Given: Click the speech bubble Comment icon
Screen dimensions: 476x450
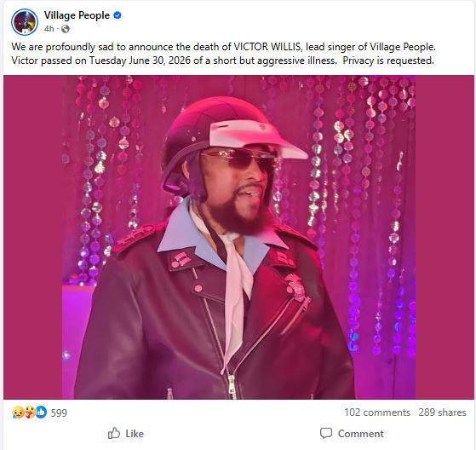Looking at the screenshot, I should coord(326,433).
